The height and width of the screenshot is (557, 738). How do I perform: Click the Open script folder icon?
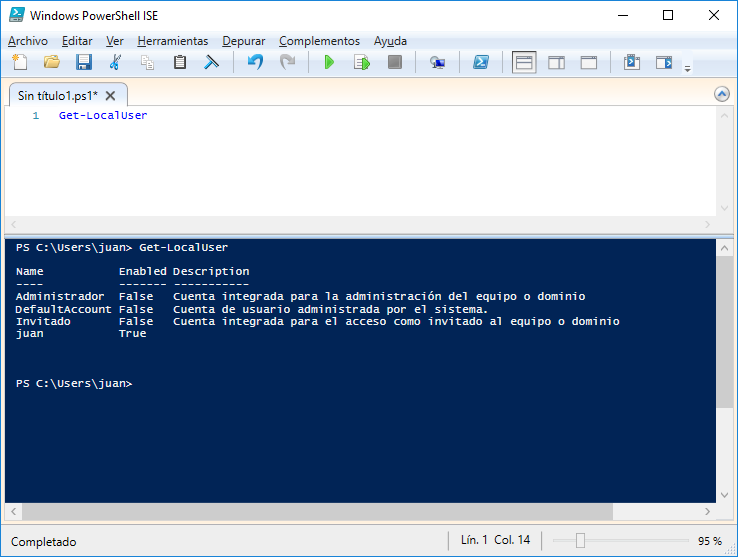tap(52, 62)
